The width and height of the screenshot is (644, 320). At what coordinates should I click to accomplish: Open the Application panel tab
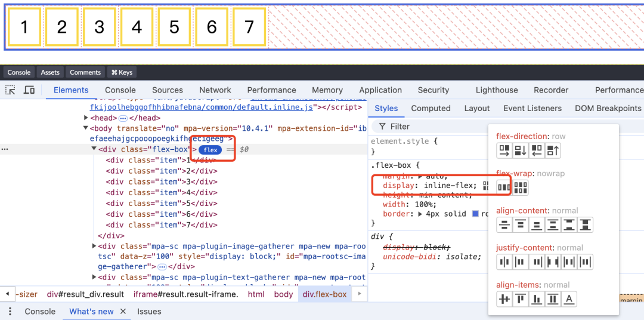(x=380, y=90)
